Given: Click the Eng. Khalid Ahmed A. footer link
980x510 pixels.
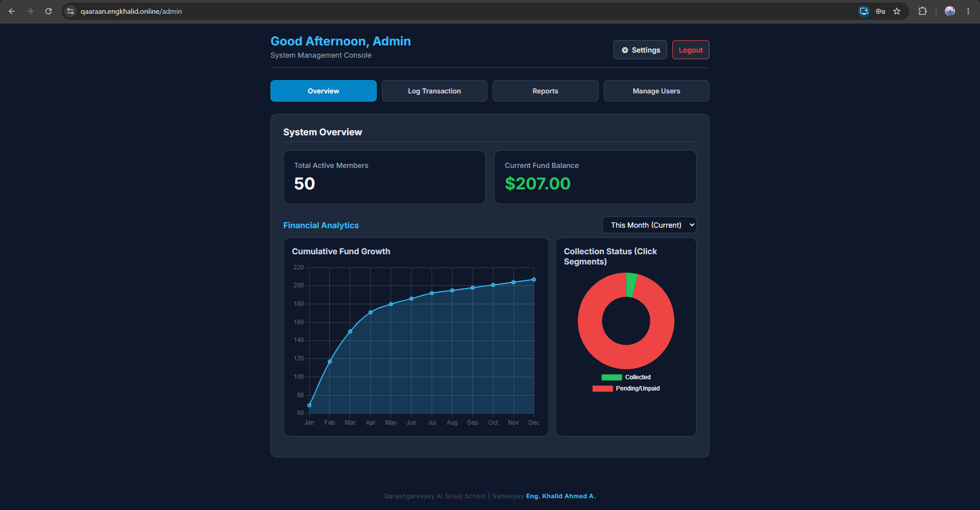Looking at the screenshot, I should pyautogui.click(x=560, y=496).
